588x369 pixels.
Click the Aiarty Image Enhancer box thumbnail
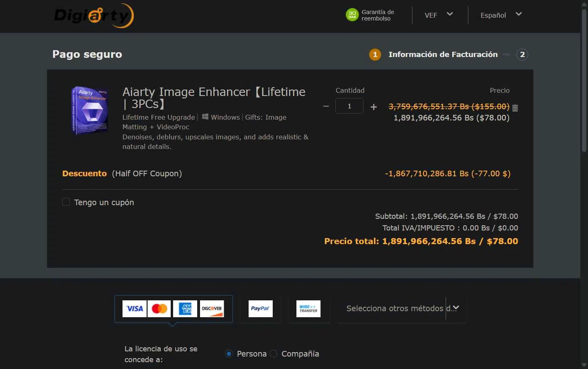[90, 110]
